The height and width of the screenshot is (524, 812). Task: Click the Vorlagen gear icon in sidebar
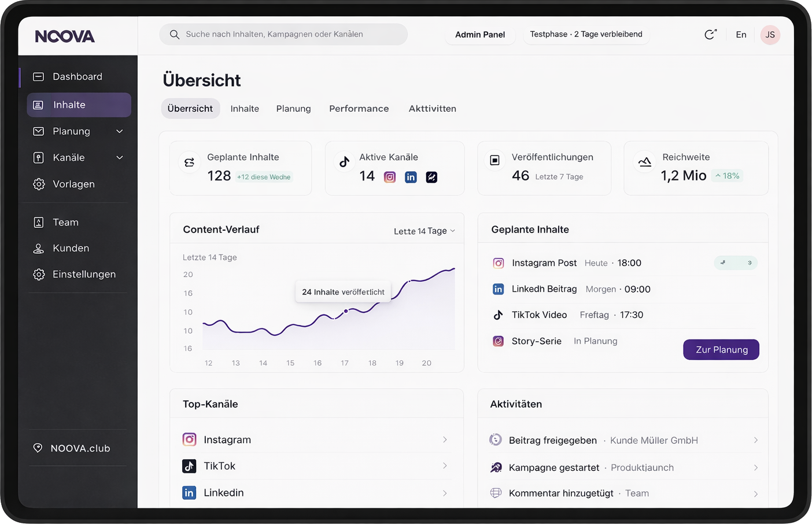point(39,184)
